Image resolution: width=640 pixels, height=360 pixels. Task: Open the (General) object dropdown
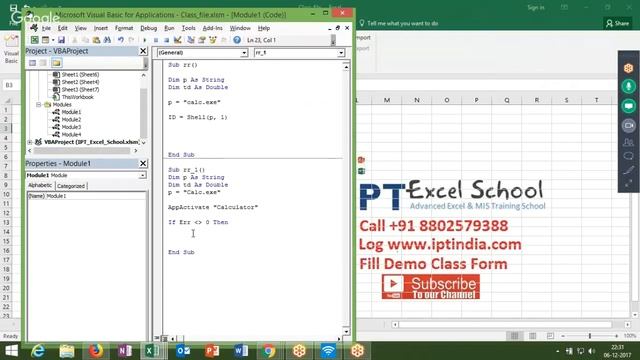click(x=244, y=53)
